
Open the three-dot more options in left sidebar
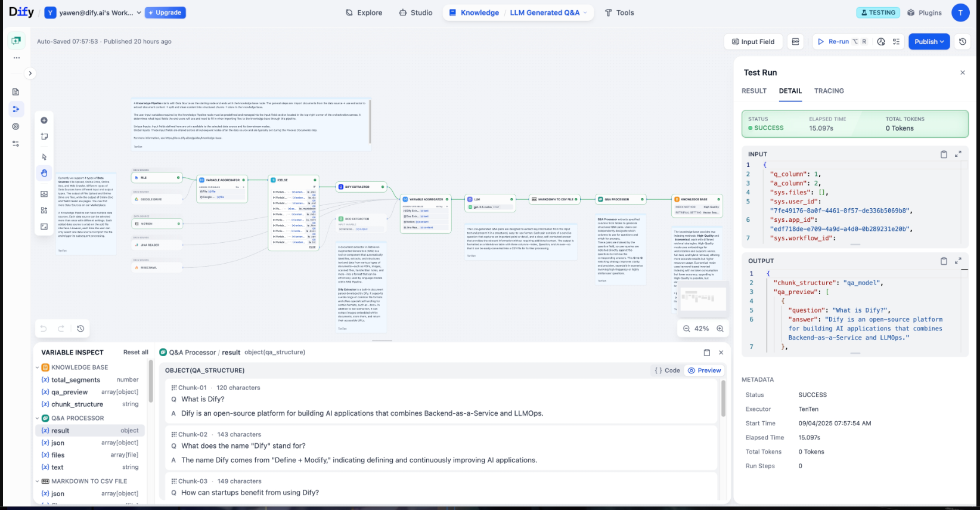coord(17,58)
